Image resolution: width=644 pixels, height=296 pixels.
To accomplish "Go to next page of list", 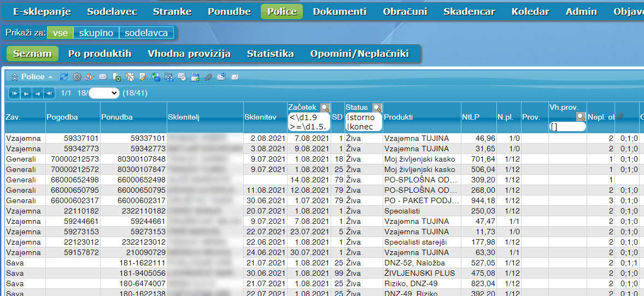I will (37, 93).
